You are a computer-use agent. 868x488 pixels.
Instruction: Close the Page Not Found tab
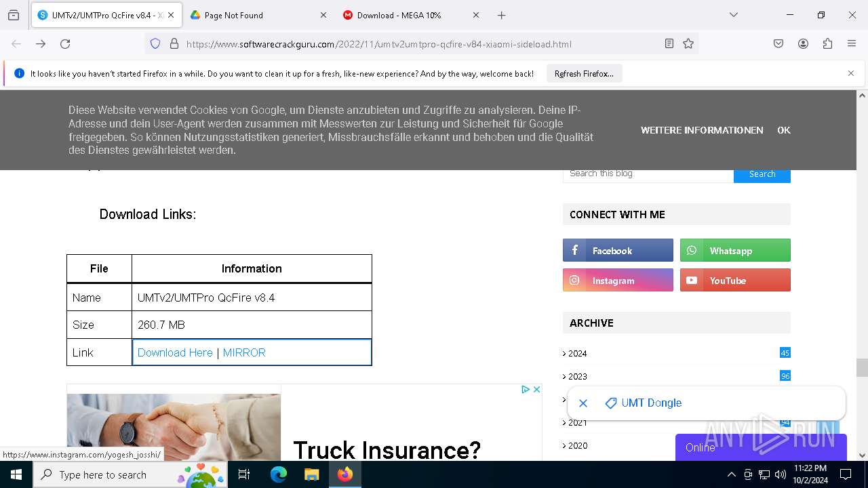(x=323, y=15)
